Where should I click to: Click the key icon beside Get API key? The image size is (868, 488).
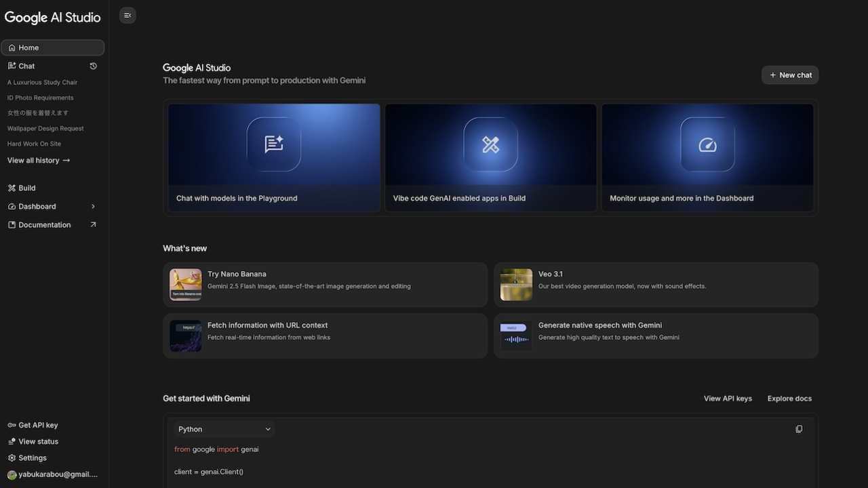click(x=12, y=425)
